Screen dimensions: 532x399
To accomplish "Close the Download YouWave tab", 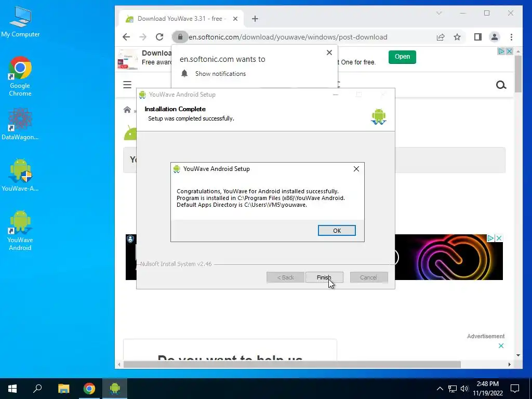I will (235, 19).
